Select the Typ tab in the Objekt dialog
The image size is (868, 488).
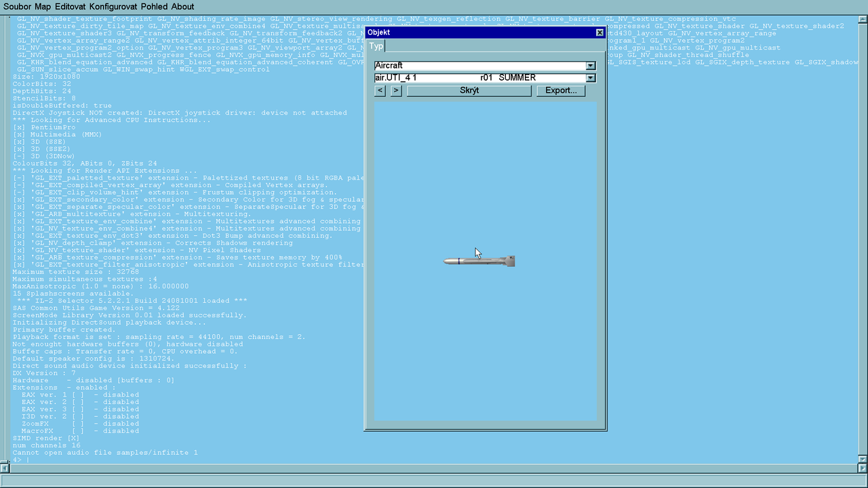click(376, 46)
